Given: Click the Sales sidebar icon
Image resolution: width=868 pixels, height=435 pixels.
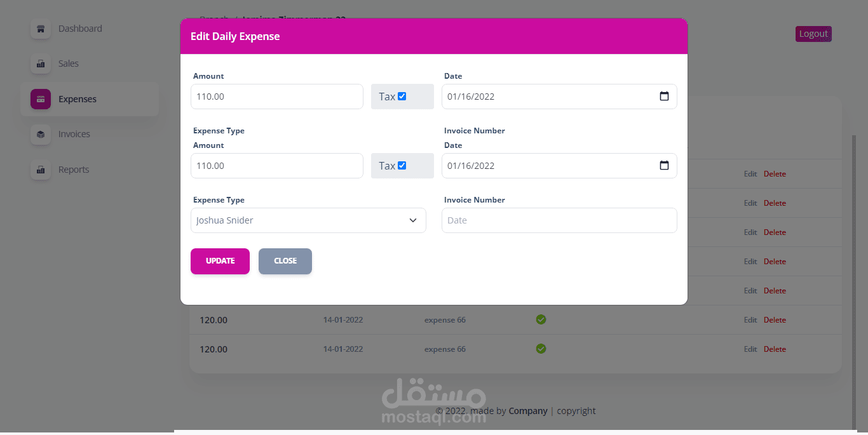Looking at the screenshot, I should (41, 64).
